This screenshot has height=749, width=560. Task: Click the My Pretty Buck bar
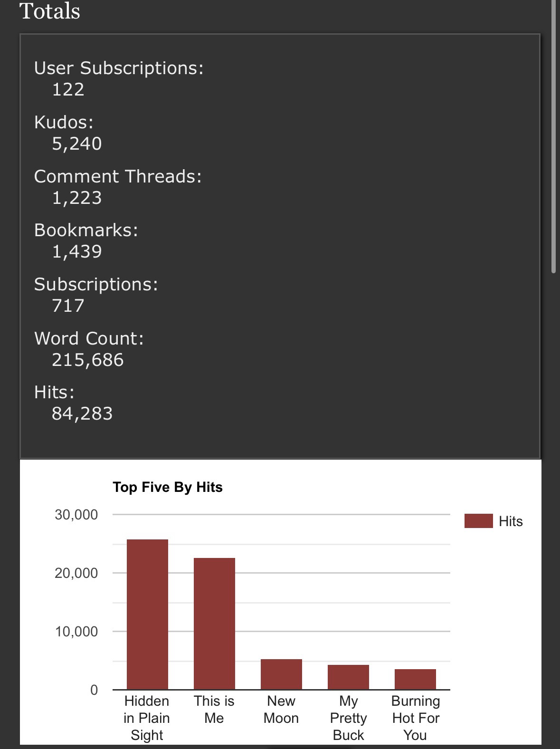pos(348,677)
